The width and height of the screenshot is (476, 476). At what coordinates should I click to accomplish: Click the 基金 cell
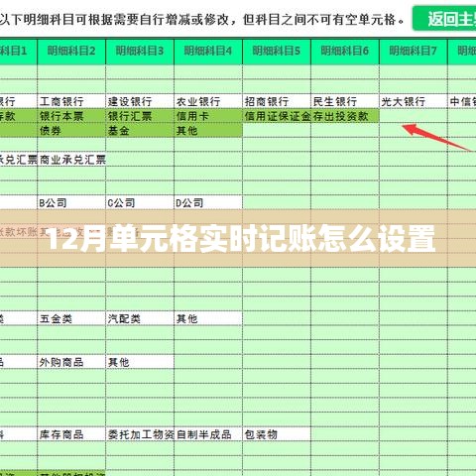(x=140, y=131)
